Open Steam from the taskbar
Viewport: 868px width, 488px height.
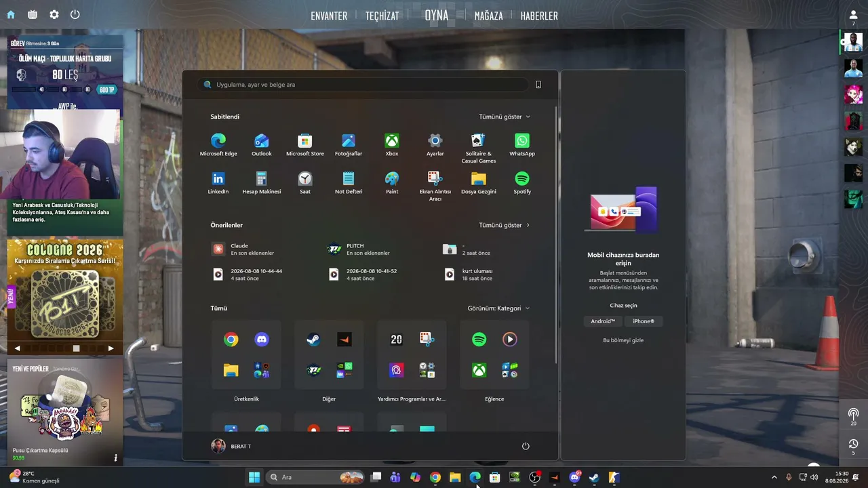594,477
